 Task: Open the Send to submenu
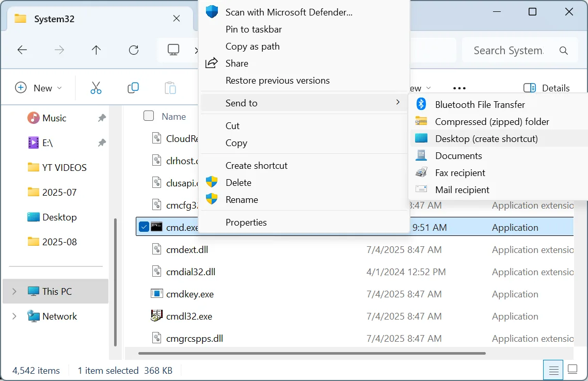click(304, 103)
